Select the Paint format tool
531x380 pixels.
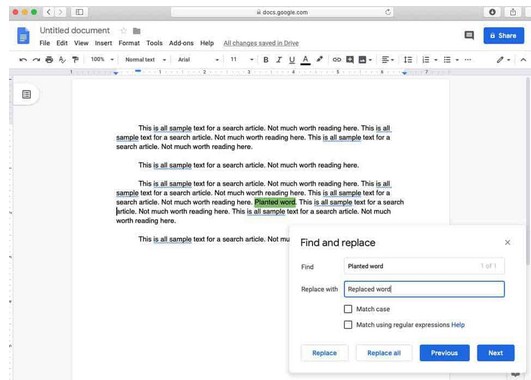point(75,60)
